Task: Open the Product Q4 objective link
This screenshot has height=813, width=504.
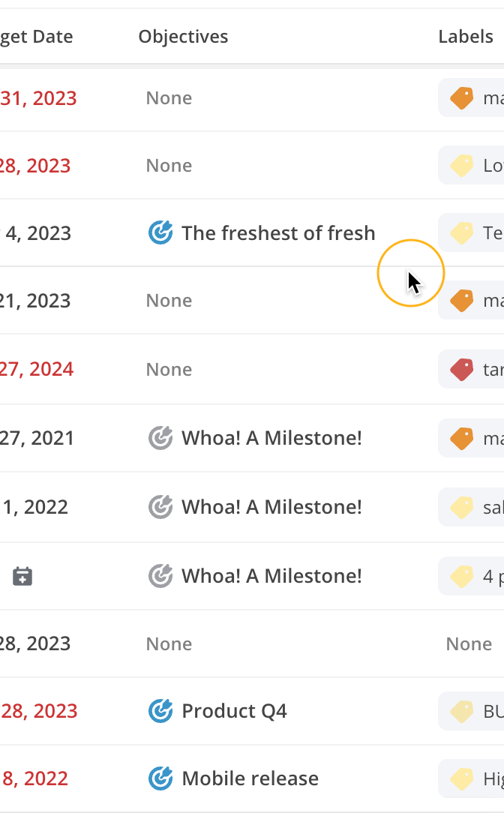Action: coord(234,711)
